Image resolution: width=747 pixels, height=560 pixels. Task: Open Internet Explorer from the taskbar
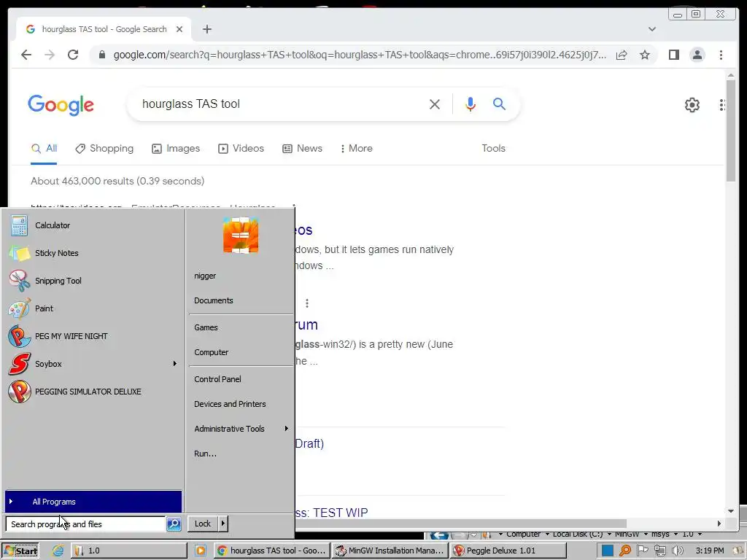[58, 551]
